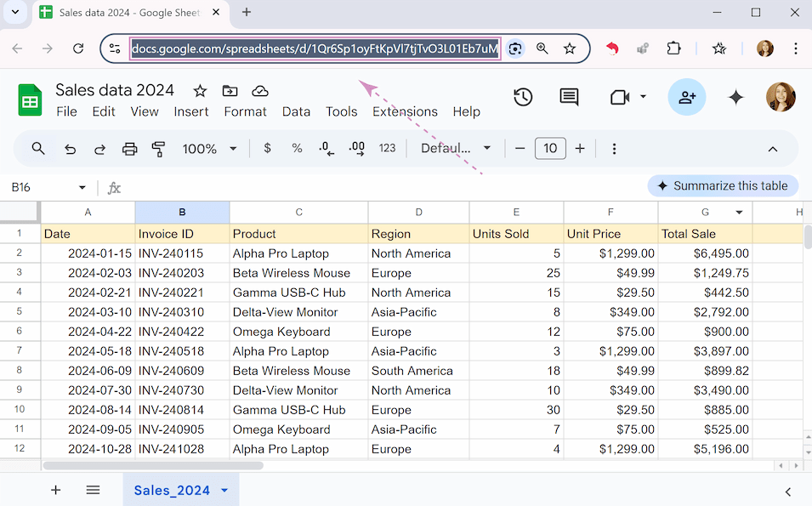
Task: Expand the side panel chevron at bottom right
Action: click(787, 492)
